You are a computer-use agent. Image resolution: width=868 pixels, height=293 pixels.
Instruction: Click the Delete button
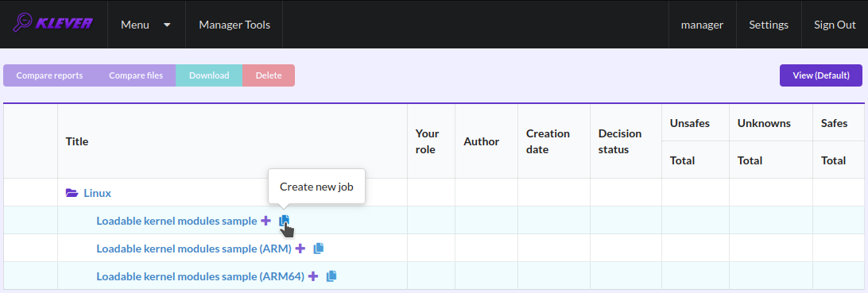click(269, 75)
